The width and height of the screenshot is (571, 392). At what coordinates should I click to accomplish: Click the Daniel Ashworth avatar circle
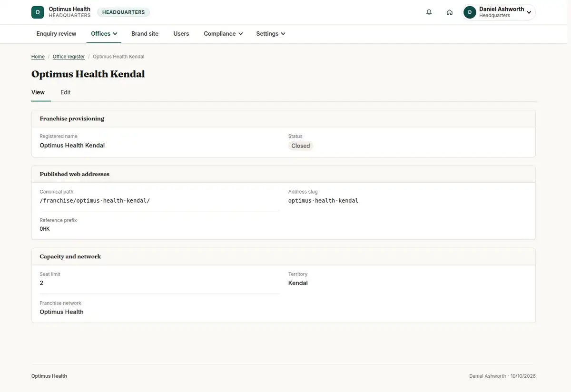(x=470, y=12)
